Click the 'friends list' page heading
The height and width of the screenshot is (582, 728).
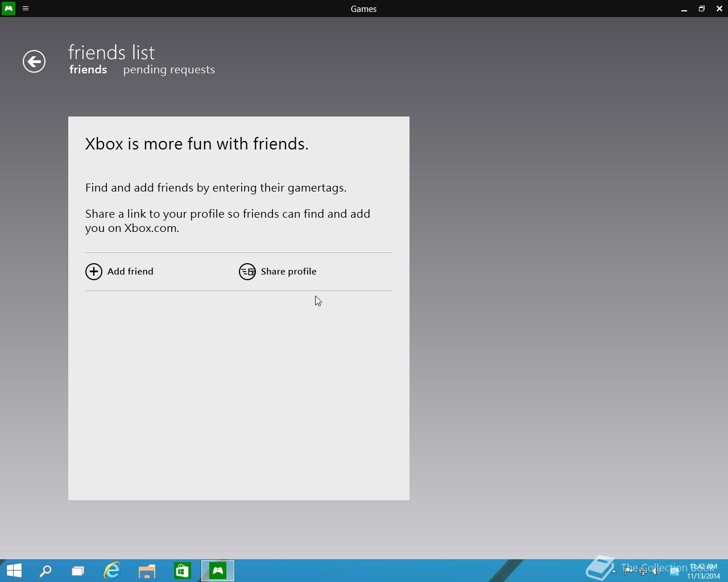click(111, 52)
